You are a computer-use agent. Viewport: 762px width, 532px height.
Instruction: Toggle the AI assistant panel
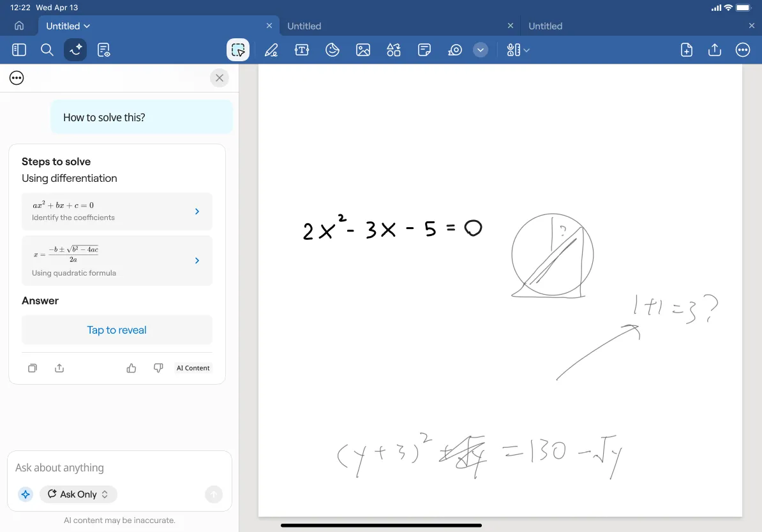coord(75,50)
